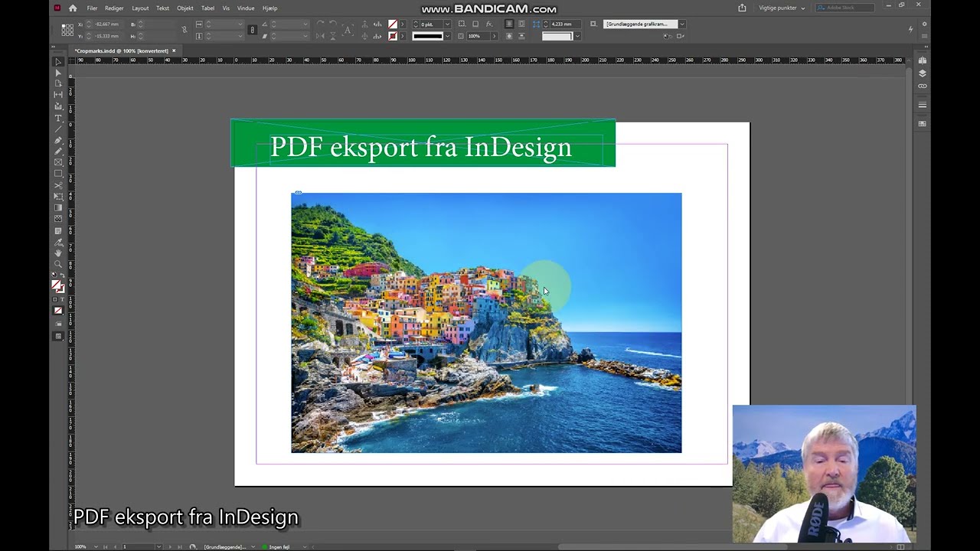Select the Gradient Swatch tool
The width and height of the screenshot is (980, 551).
click(58, 207)
